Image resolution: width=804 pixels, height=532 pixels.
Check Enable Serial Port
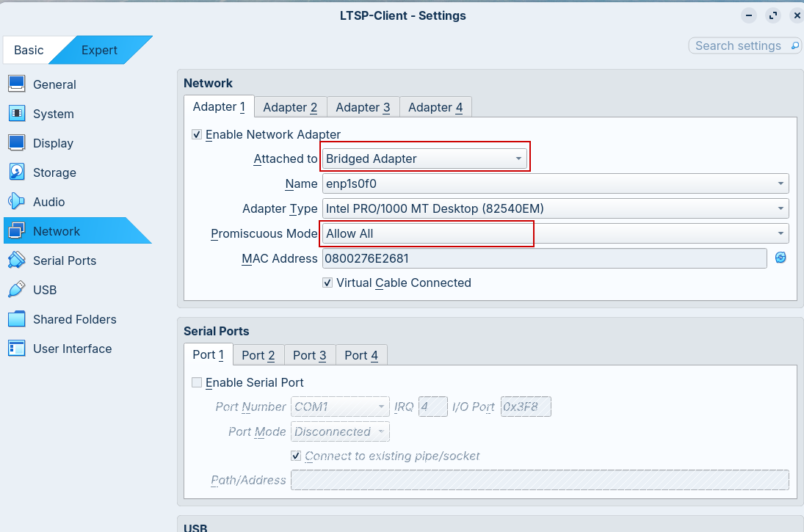tap(196, 382)
